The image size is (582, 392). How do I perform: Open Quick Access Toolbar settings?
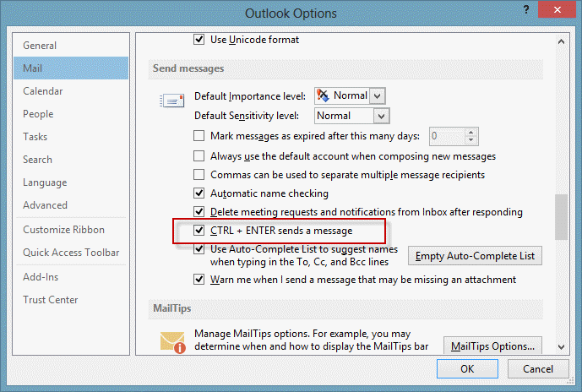tap(71, 253)
